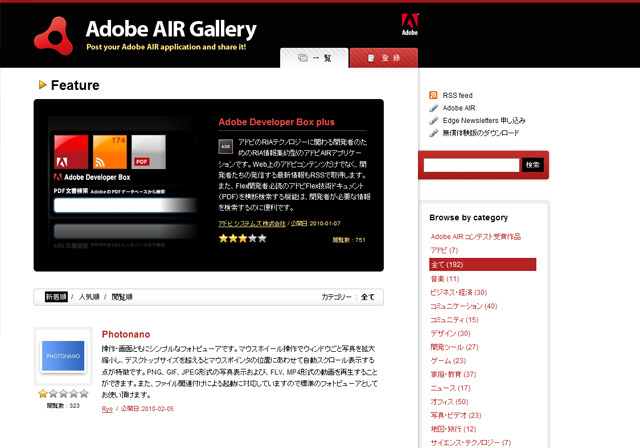The image size is (640, 448).
Task: Click the カテゴリー : 全て filter label
Action: coord(348,297)
